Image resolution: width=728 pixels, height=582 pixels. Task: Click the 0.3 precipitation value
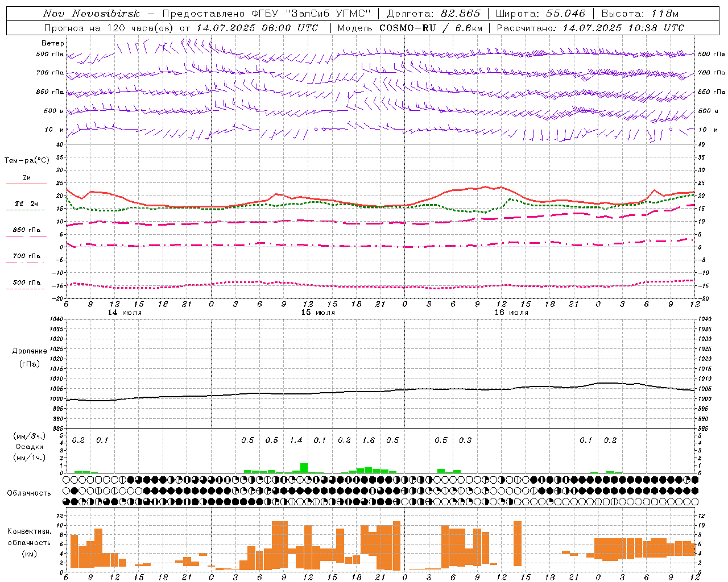pyautogui.click(x=465, y=440)
